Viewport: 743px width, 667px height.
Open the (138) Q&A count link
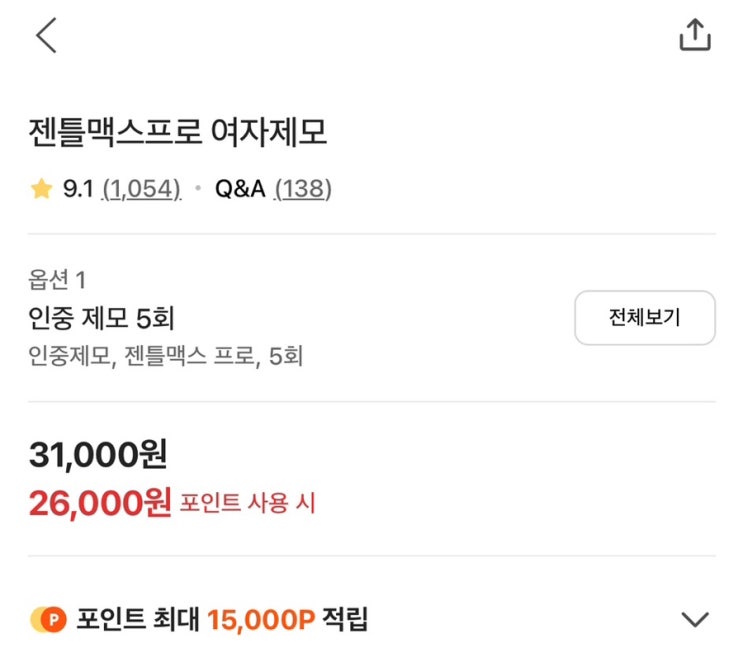tap(302, 189)
